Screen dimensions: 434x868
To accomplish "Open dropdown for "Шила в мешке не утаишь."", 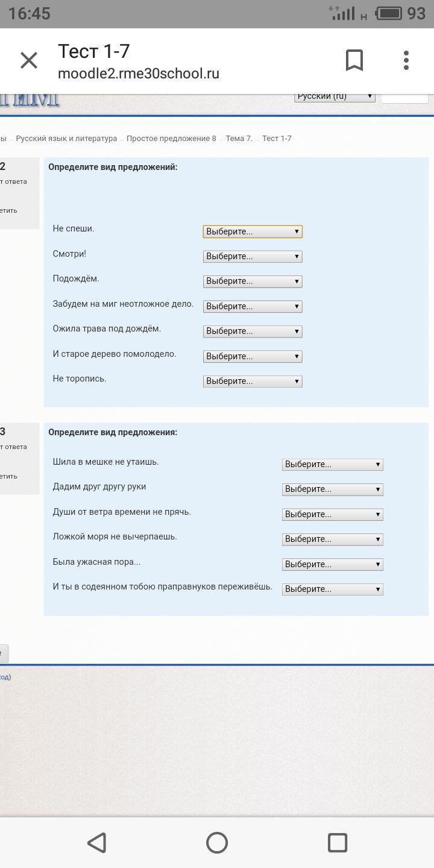I will tap(332, 465).
